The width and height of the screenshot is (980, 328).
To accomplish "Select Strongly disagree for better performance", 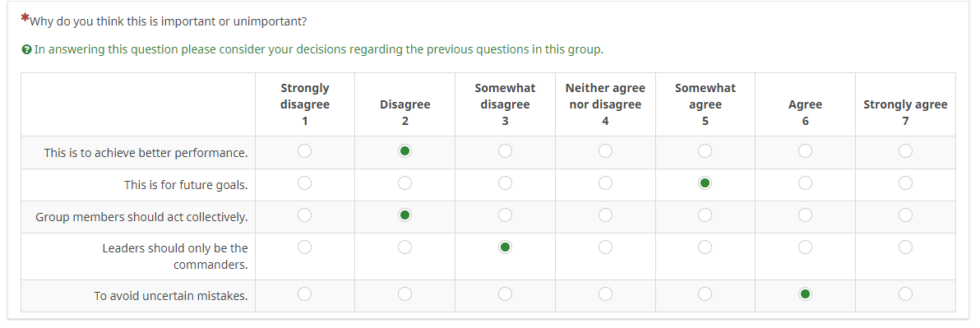I will (304, 151).
